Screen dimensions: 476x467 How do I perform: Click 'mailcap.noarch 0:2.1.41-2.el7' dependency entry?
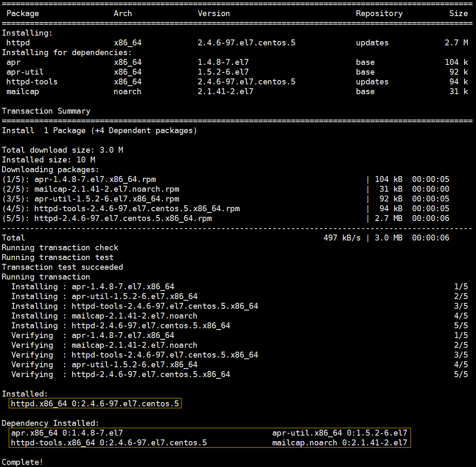point(340,442)
